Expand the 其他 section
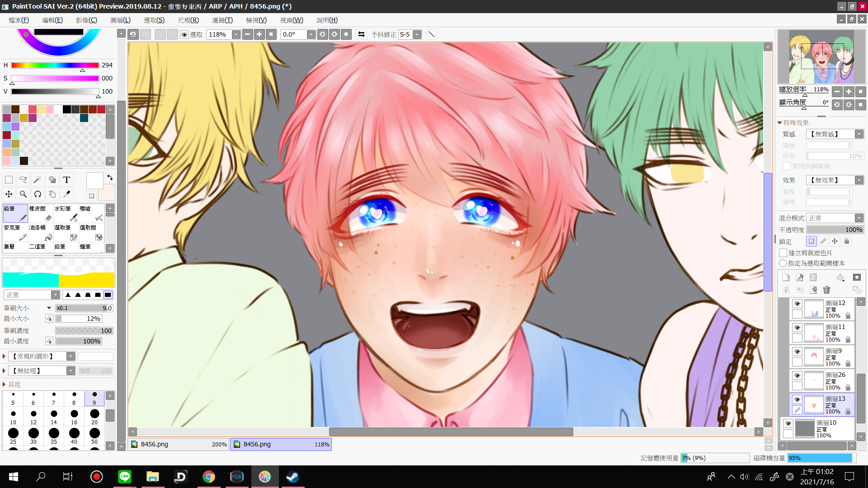 tap(4, 385)
